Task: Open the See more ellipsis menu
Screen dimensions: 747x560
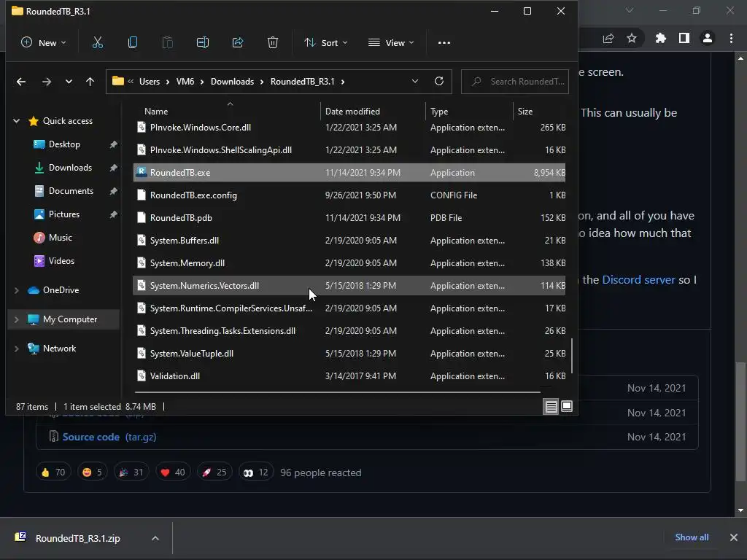Action: 444,43
